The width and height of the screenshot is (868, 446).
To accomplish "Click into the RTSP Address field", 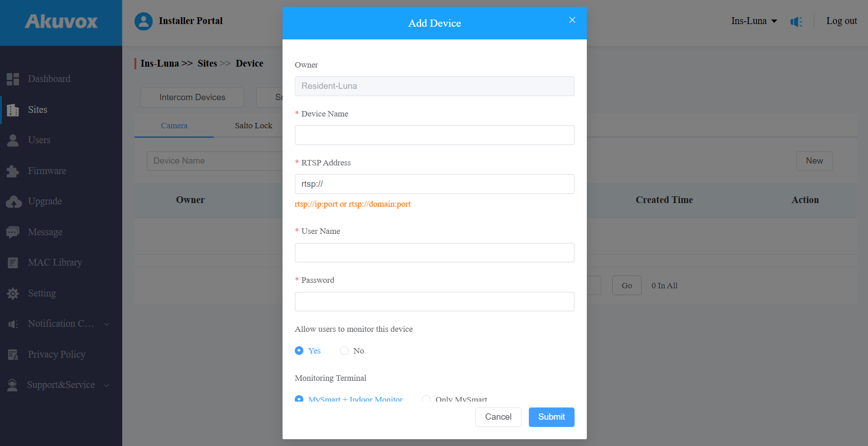I will [434, 184].
